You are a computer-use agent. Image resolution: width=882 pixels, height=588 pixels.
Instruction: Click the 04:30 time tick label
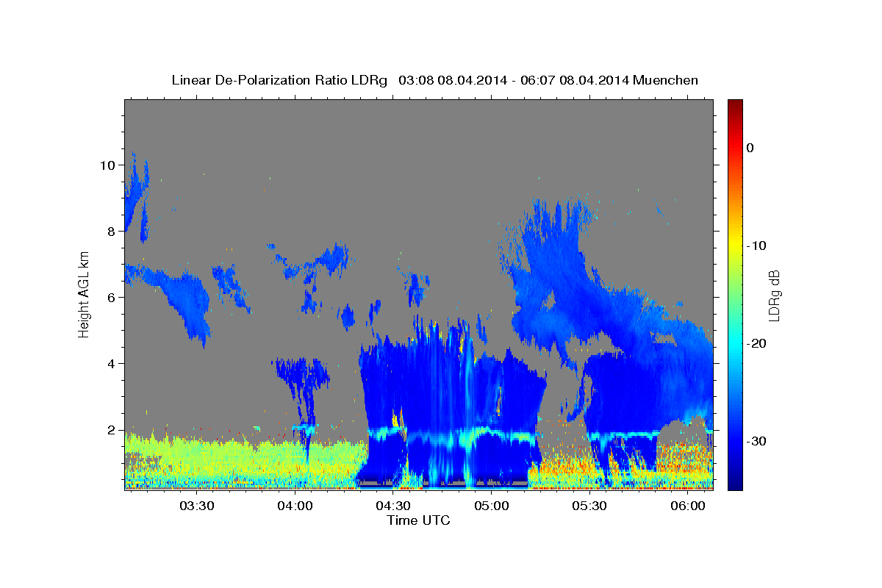393,506
